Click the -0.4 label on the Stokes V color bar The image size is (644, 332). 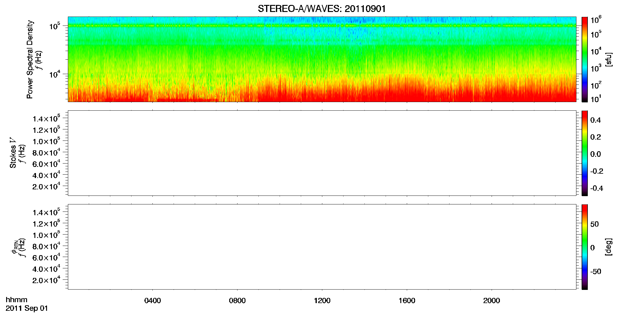(x=597, y=188)
